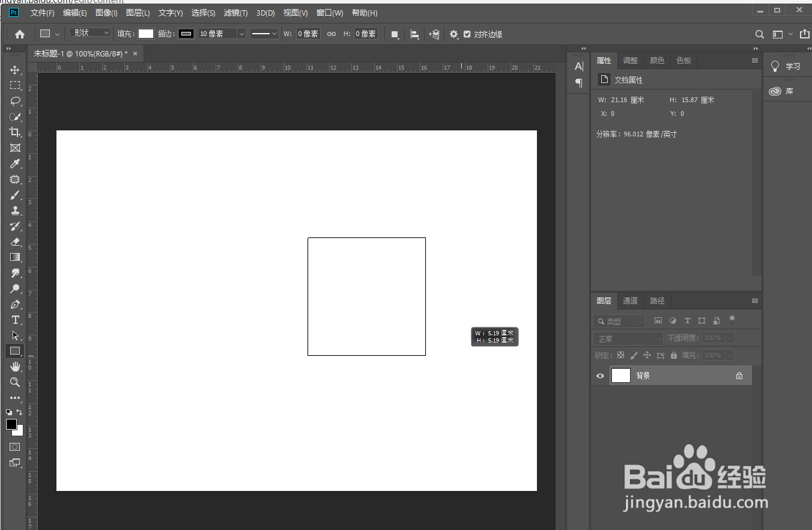Switch to the 路径 tab
The image size is (812, 530).
tap(657, 301)
